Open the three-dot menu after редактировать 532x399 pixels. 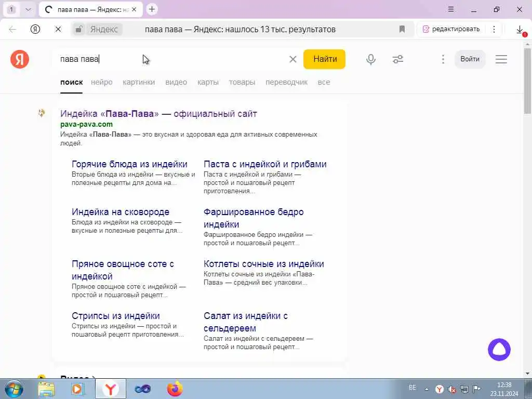coord(494,30)
